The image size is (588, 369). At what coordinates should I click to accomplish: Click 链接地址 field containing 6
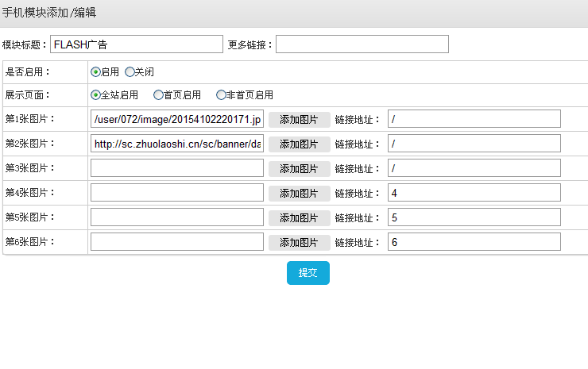point(474,243)
